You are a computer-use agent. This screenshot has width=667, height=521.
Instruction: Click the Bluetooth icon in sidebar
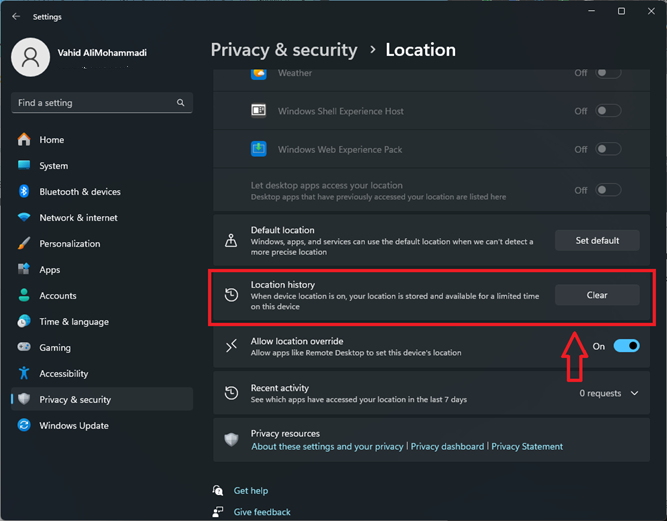[x=24, y=191]
